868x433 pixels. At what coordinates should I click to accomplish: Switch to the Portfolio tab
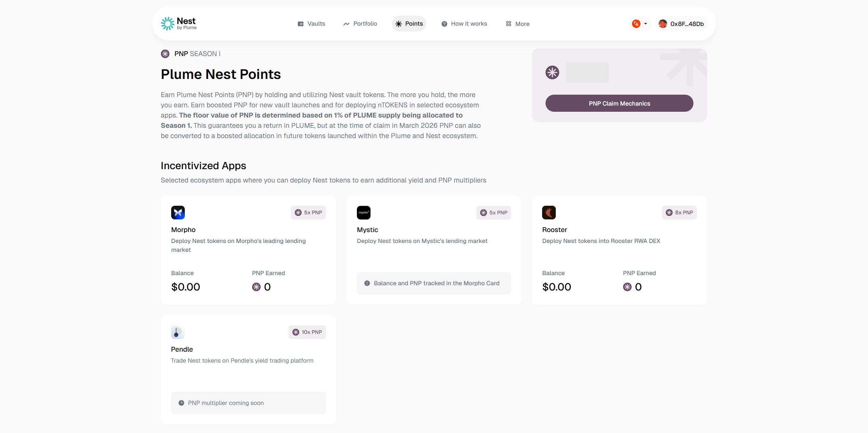360,24
